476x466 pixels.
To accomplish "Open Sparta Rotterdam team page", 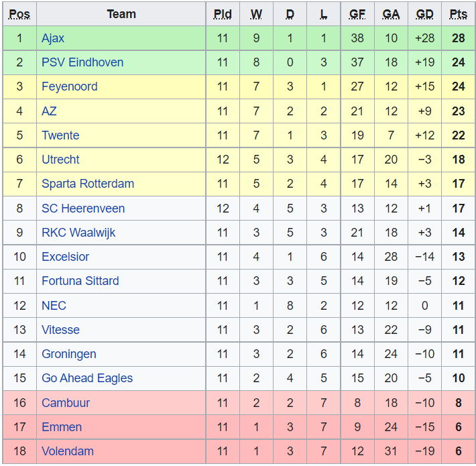I will tap(88, 184).
